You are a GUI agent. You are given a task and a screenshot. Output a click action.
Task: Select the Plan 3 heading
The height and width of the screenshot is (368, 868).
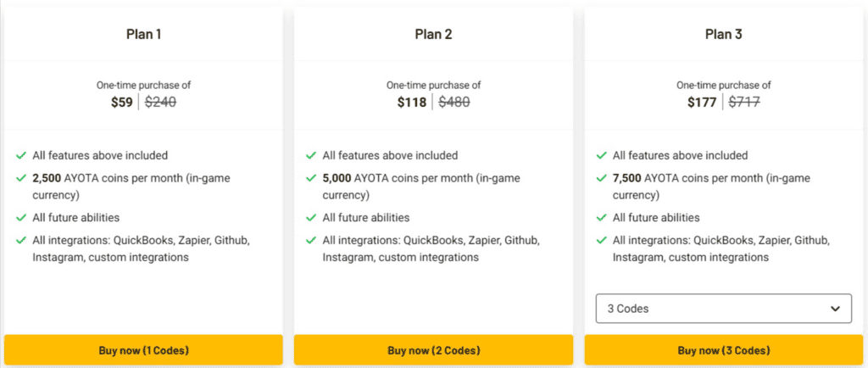tap(723, 34)
